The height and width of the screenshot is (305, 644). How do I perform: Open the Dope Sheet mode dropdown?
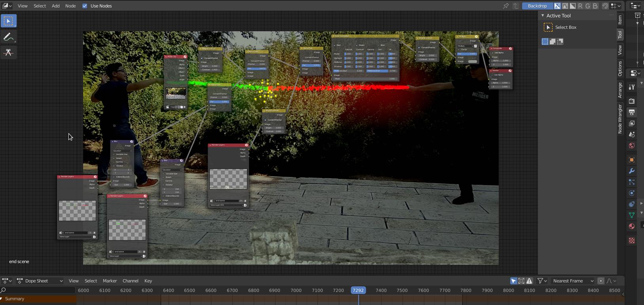pos(40,281)
